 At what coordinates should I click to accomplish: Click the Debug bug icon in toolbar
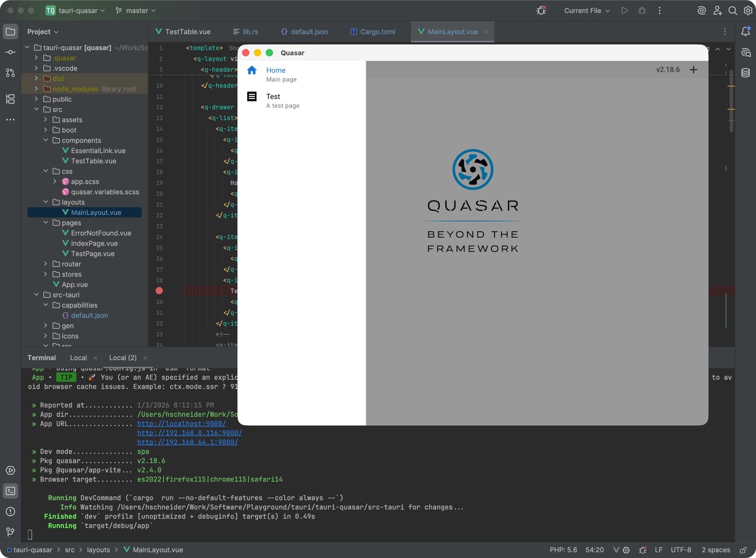[642, 10]
